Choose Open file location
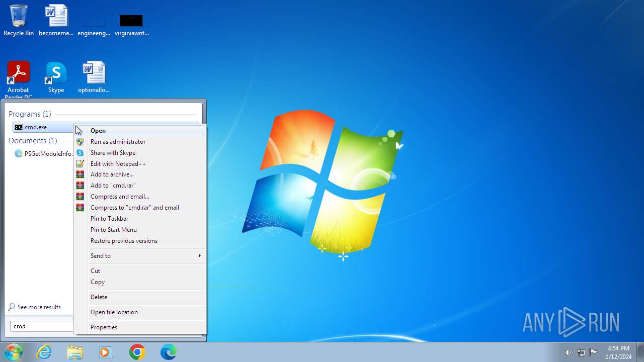 (x=140, y=312)
